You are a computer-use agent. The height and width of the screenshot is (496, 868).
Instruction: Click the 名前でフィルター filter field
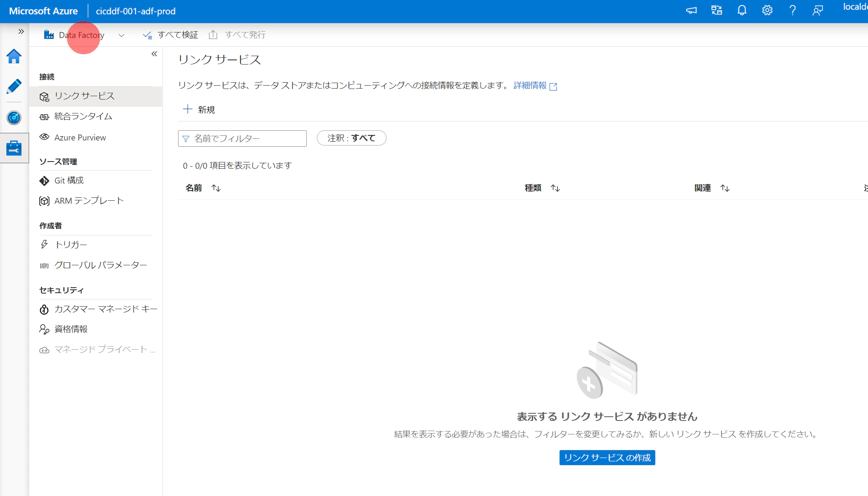point(242,138)
